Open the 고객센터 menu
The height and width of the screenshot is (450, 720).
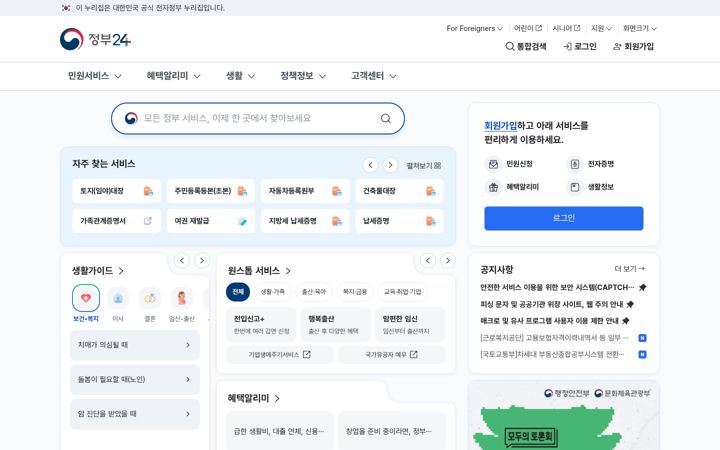click(374, 76)
